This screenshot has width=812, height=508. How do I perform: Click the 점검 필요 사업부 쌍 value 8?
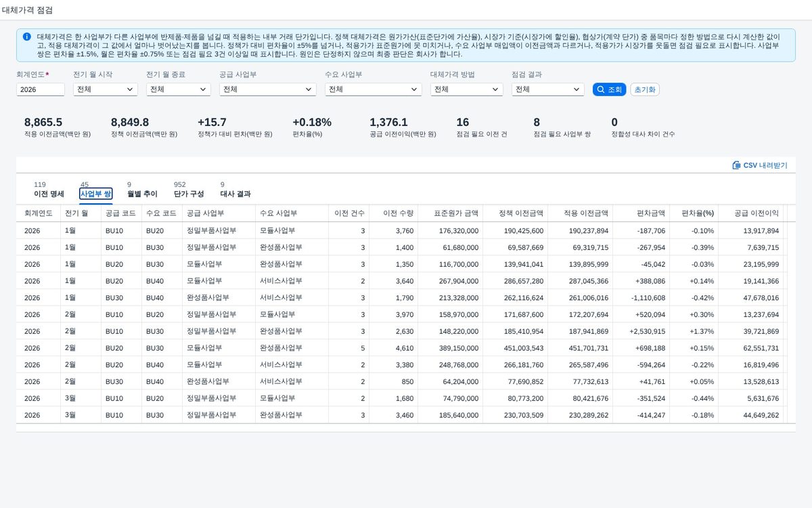pos(537,123)
